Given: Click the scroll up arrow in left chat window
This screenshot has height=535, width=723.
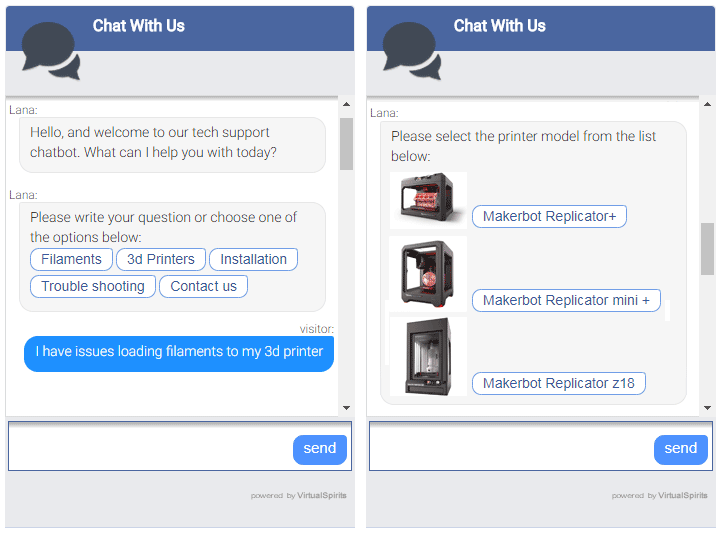Looking at the screenshot, I should click(x=346, y=104).
